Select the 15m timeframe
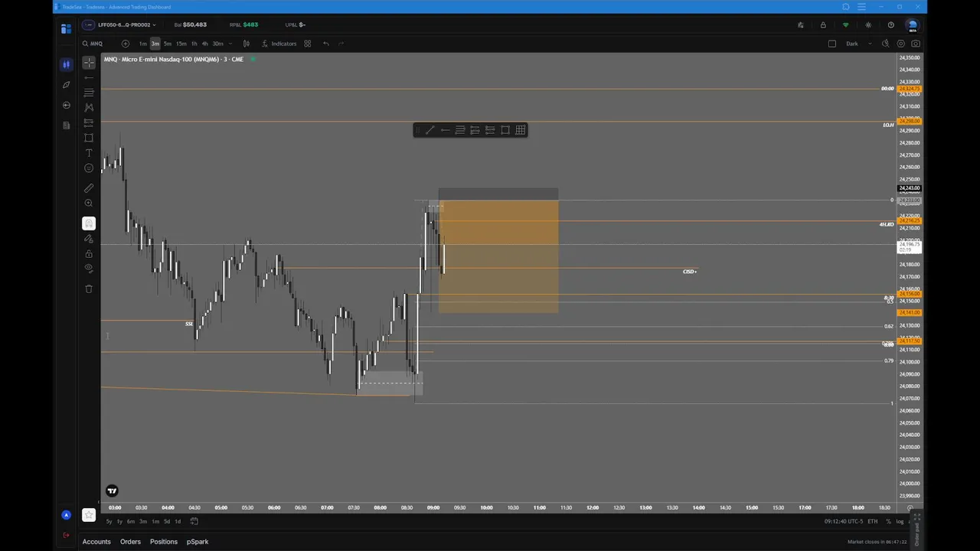The width and height of the screenshot is (980, 551). point(181,44)
